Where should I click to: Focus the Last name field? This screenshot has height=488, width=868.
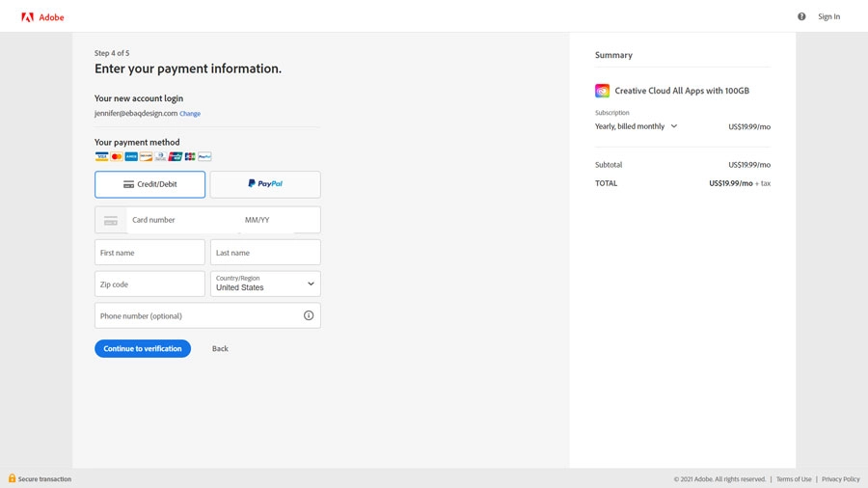(x=265, y=253)
